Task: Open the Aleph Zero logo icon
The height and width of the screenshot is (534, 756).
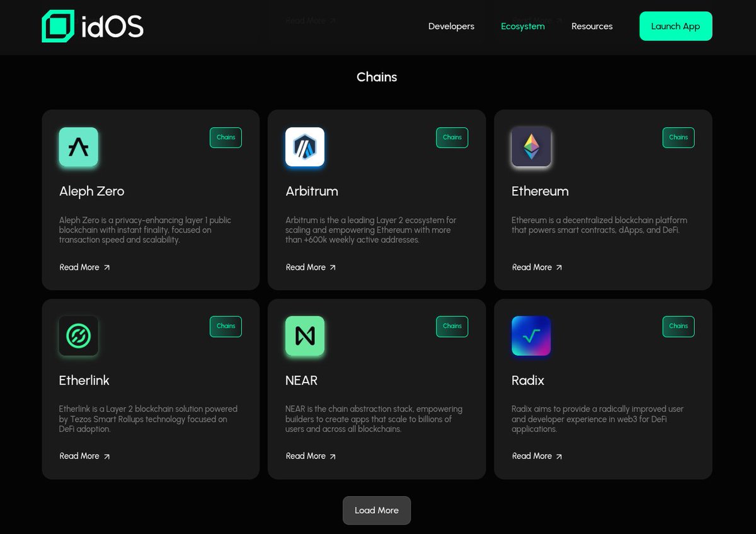Action: [x=79, y=147]
